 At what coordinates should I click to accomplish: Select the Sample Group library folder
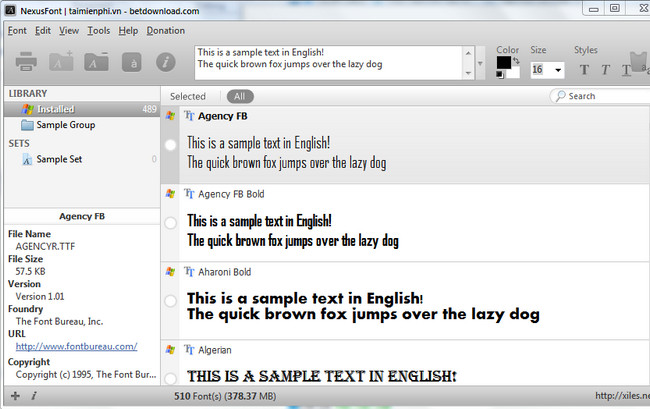(65, 125)
